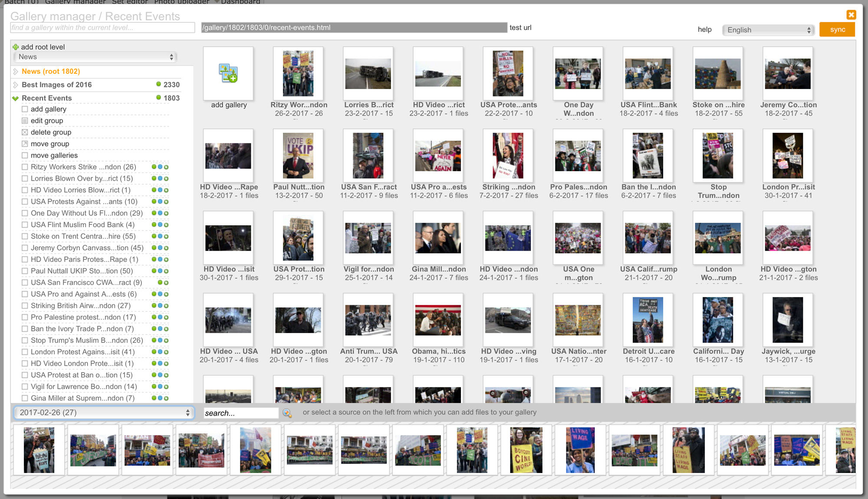
Task: Open the Dashboard menu item
Action: point(240,2)
